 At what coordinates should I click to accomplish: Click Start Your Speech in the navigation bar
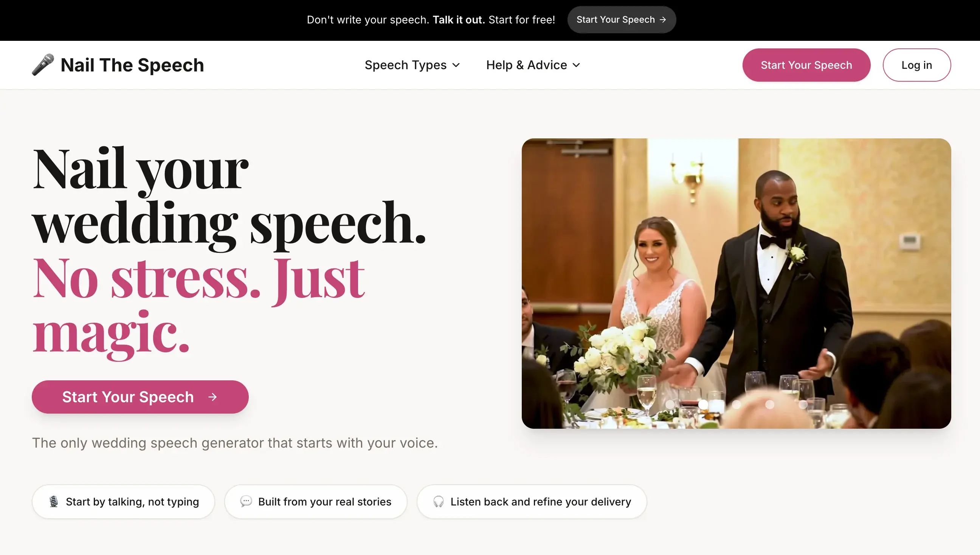[806, 65]
